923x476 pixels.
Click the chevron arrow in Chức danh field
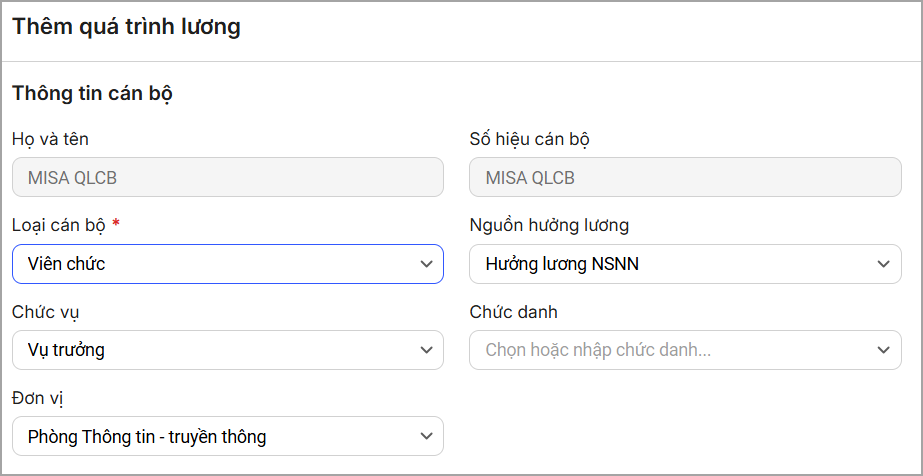[882, 350]
